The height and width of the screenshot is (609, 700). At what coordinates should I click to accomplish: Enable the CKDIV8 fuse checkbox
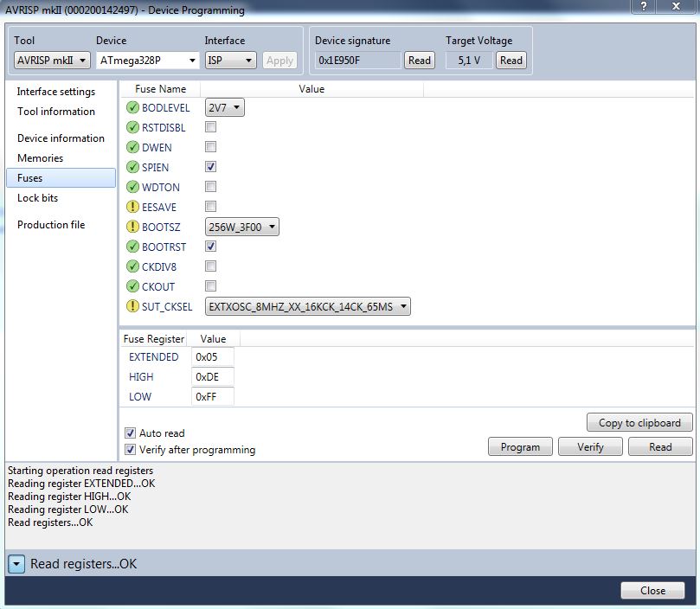coord(211,266)
